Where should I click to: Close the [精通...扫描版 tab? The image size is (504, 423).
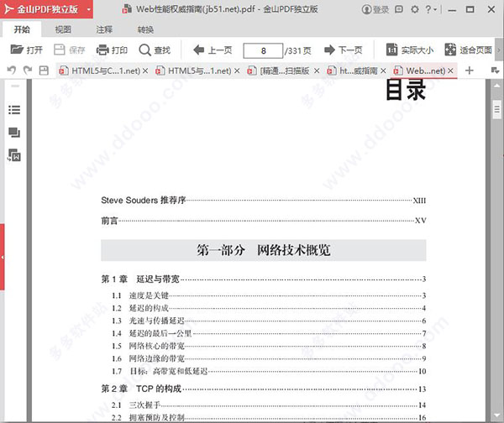[x=317, y=70]
